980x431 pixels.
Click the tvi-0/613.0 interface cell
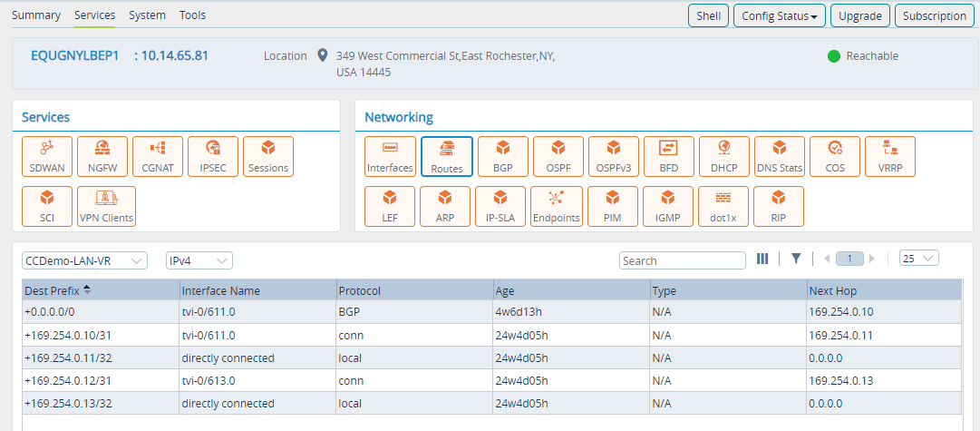[258, 381]
